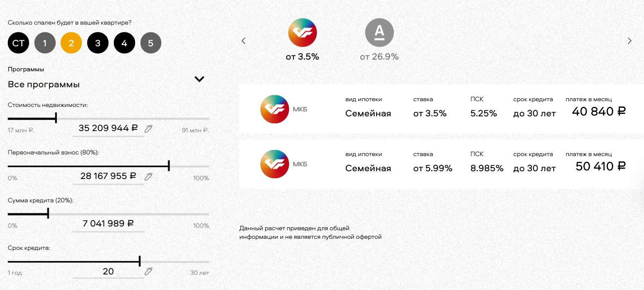Select 5 bedrooms option

point(151,43)
